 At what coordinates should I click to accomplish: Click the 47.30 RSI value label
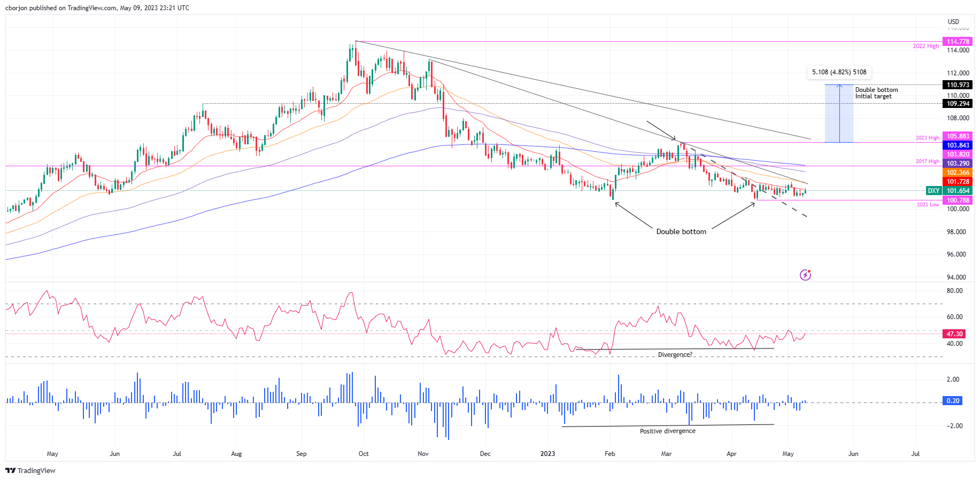pos(954,334)
